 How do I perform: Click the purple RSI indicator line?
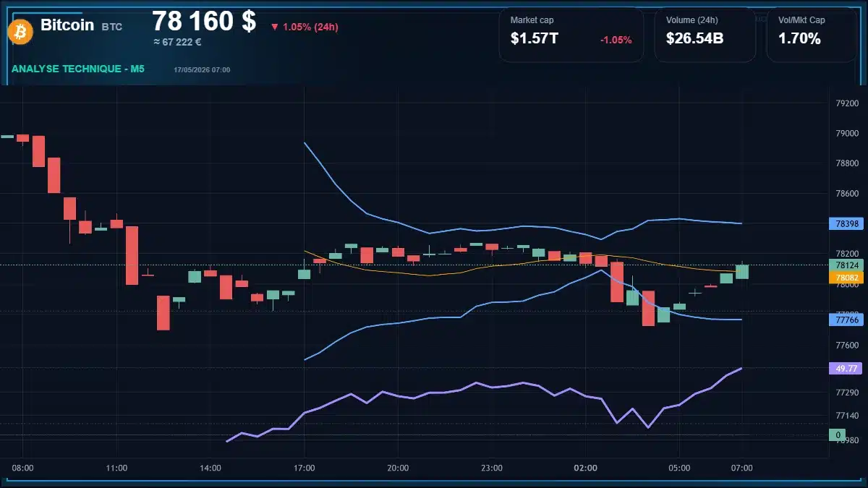[x=477, y=384]
